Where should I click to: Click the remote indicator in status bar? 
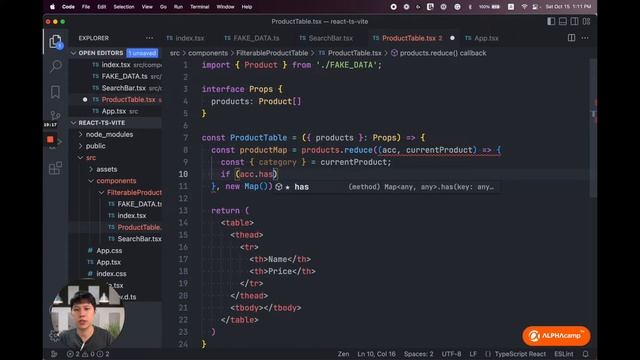coord(54,354)
